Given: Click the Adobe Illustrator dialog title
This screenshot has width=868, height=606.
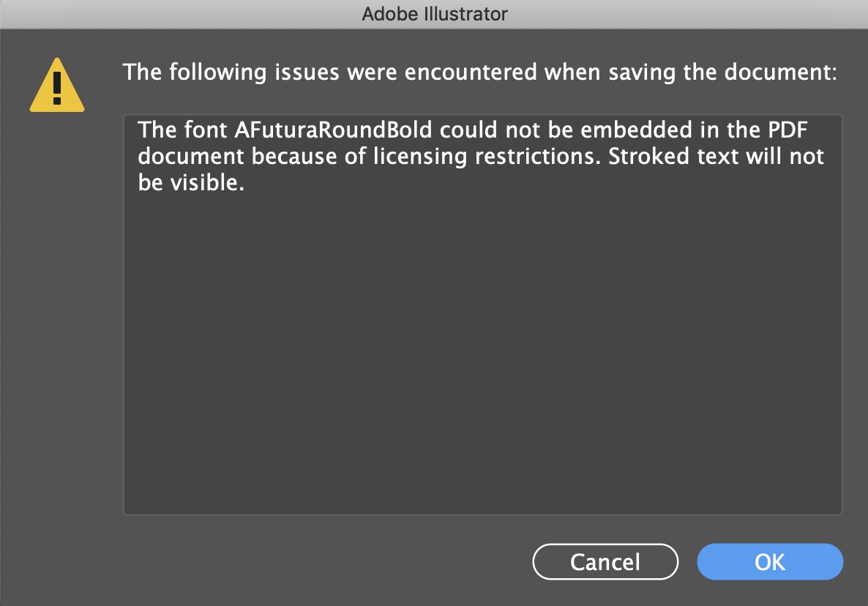Looking at the screenshot, I should [435, 14].
